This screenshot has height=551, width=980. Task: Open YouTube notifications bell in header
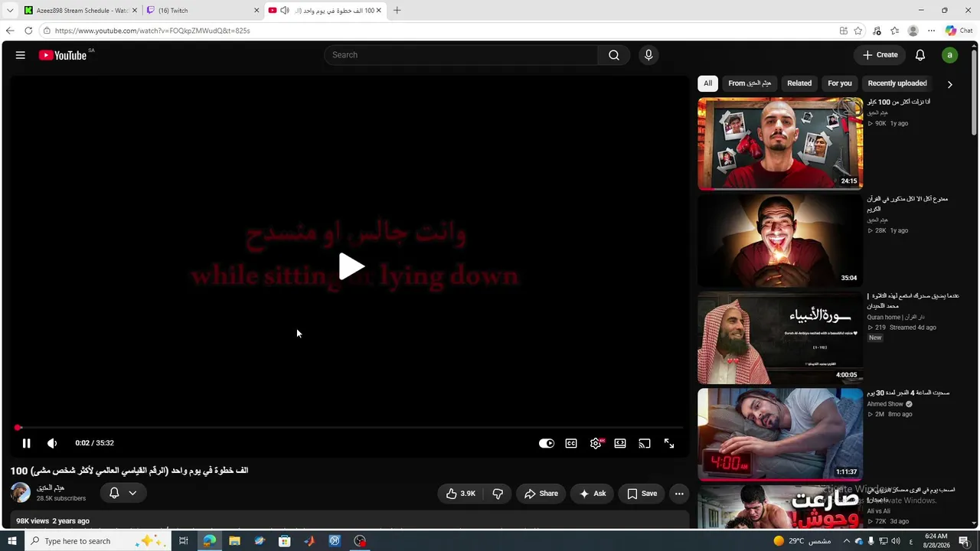pos(920,55)
